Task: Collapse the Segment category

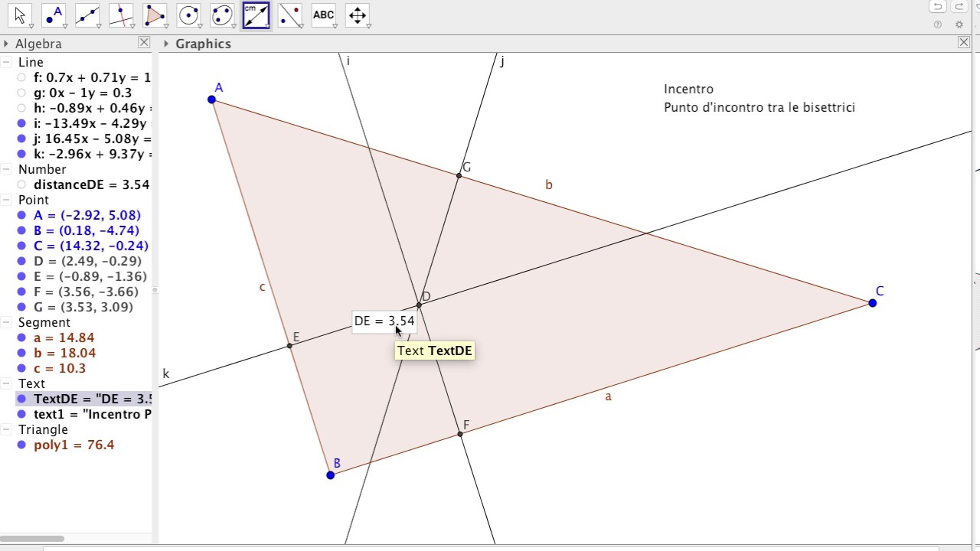Action: 6,322
